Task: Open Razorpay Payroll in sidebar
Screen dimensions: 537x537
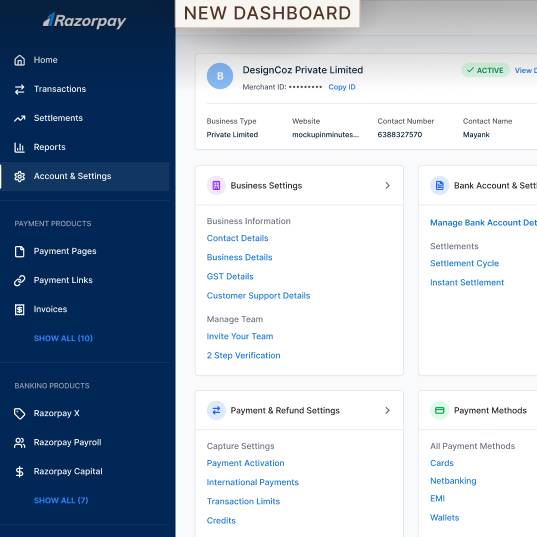Action: (x=67, y=442)
